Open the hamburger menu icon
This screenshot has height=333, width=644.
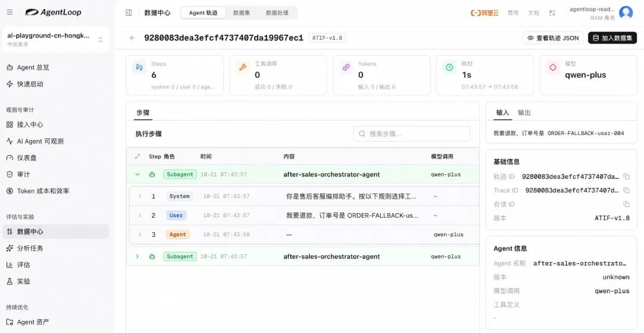[x=10, y=13]
